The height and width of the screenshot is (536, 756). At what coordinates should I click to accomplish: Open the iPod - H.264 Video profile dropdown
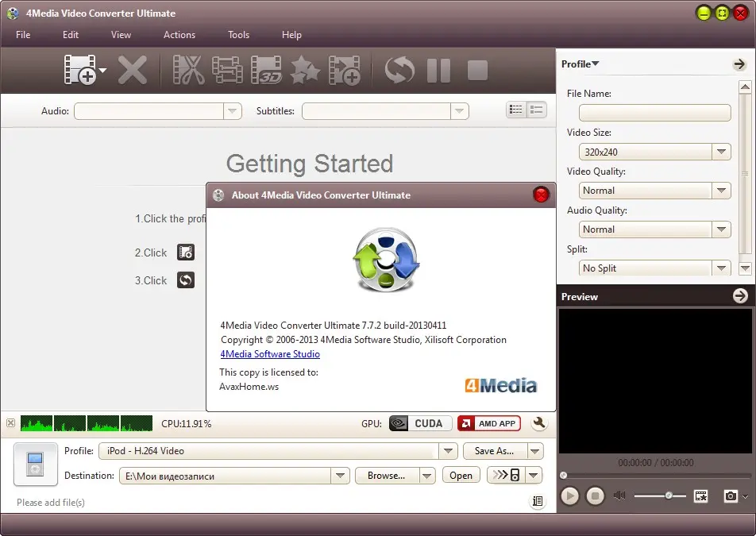[449, 451]
